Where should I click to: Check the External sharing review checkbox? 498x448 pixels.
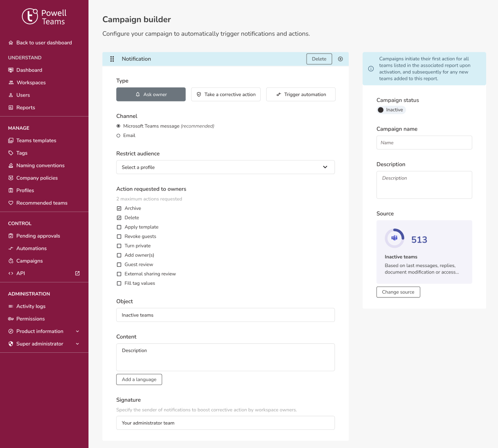coord(119,274)
